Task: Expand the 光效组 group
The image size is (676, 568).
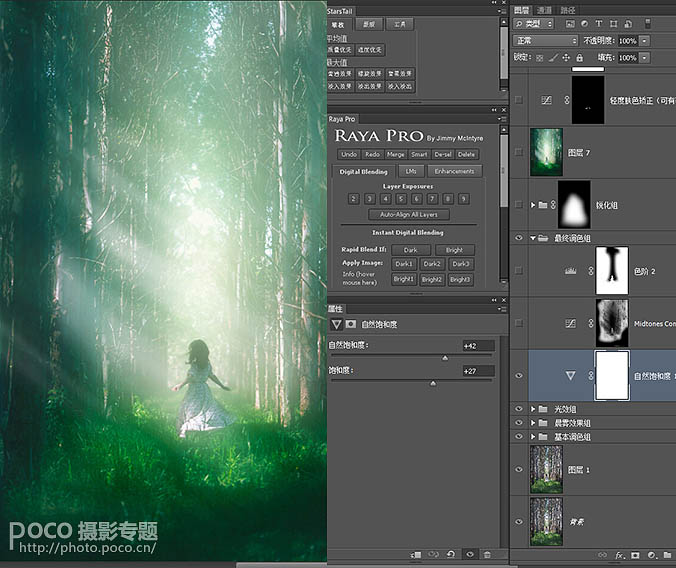Action: 533,408
